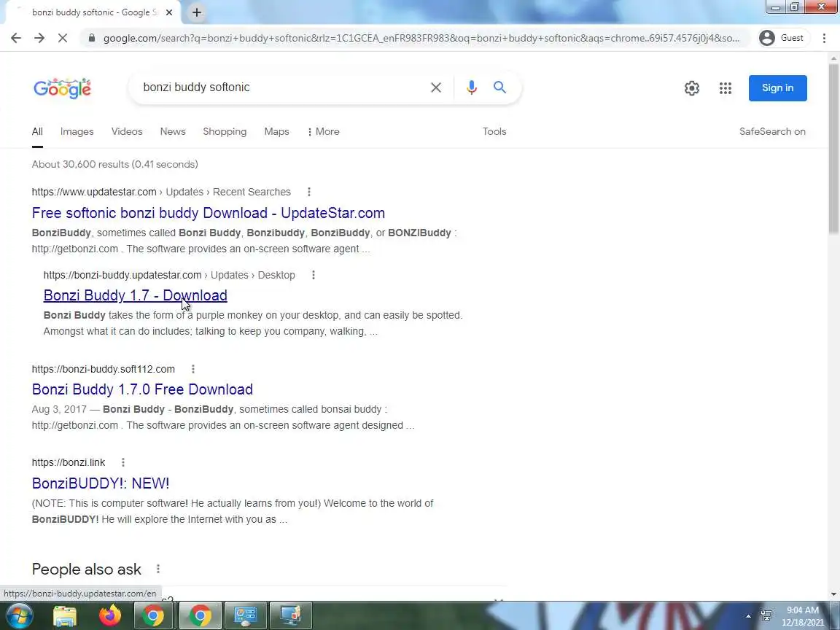
Task: Switch to the first Chrome taskbar icon
Action: coord(153,616)
